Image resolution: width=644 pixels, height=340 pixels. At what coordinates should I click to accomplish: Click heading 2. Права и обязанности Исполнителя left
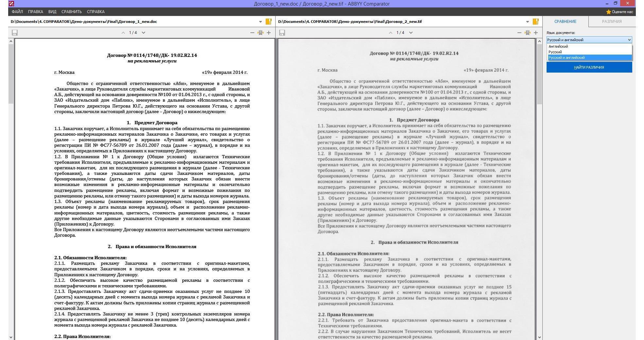pyautogui.click(x=152, y=247)
